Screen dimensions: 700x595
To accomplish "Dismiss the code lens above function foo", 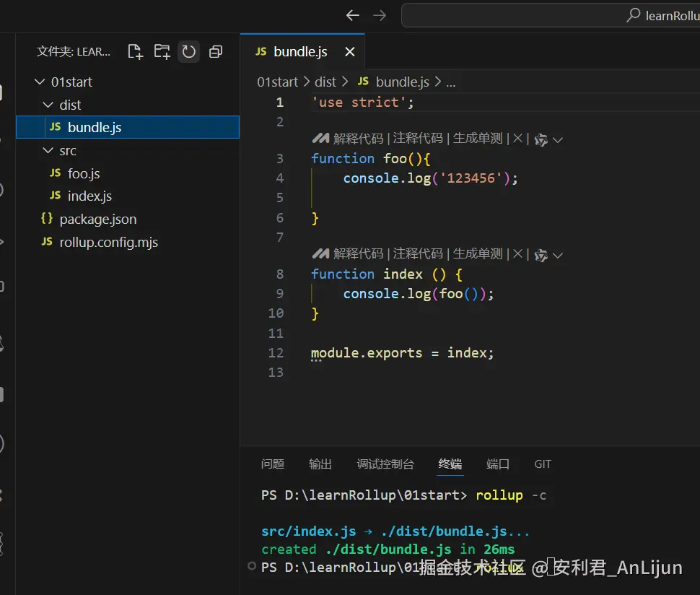I will [518, 139].
